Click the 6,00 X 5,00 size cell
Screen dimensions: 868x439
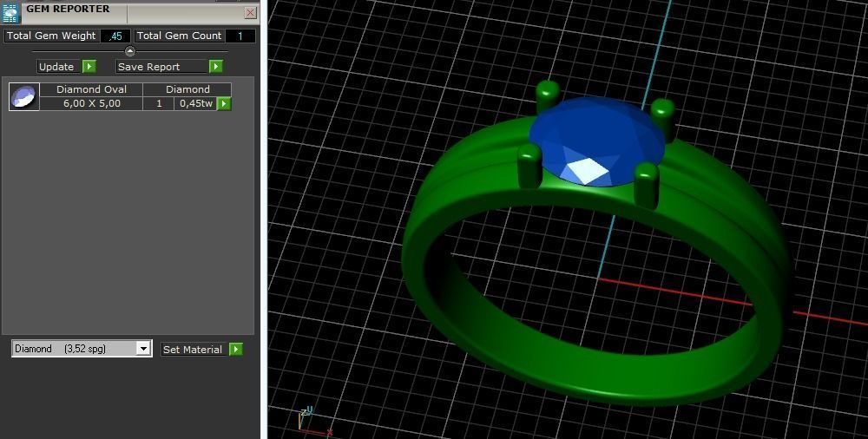point(91,103)
